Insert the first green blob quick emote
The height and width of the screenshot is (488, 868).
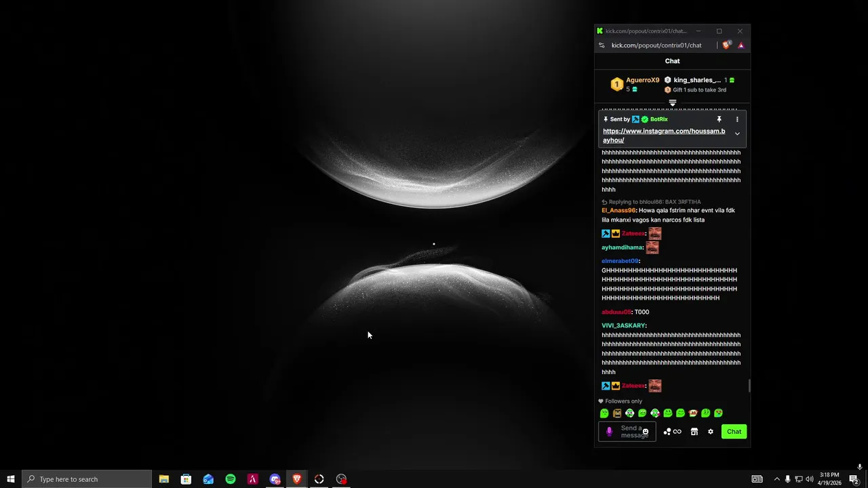(x=604, y=413)
